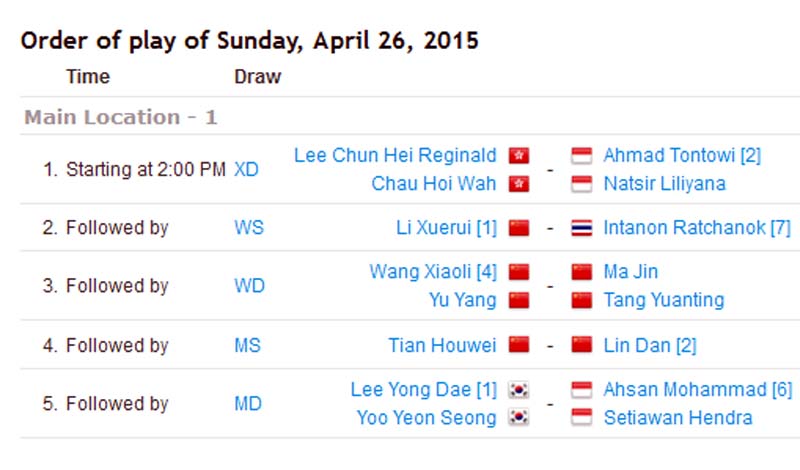The height and width of the screenshot is (470, 800).
Task: Open the WD draw link
Action: [249, 286]
